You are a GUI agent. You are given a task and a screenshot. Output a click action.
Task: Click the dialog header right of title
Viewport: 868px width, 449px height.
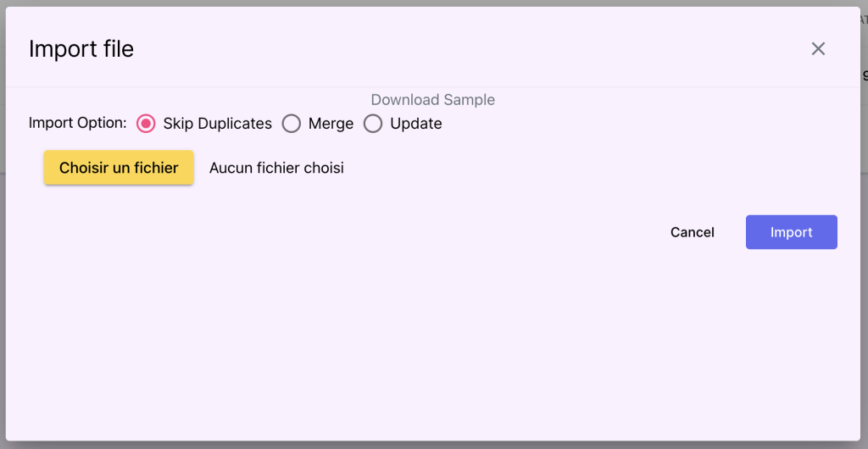click(x=466, y=49)
